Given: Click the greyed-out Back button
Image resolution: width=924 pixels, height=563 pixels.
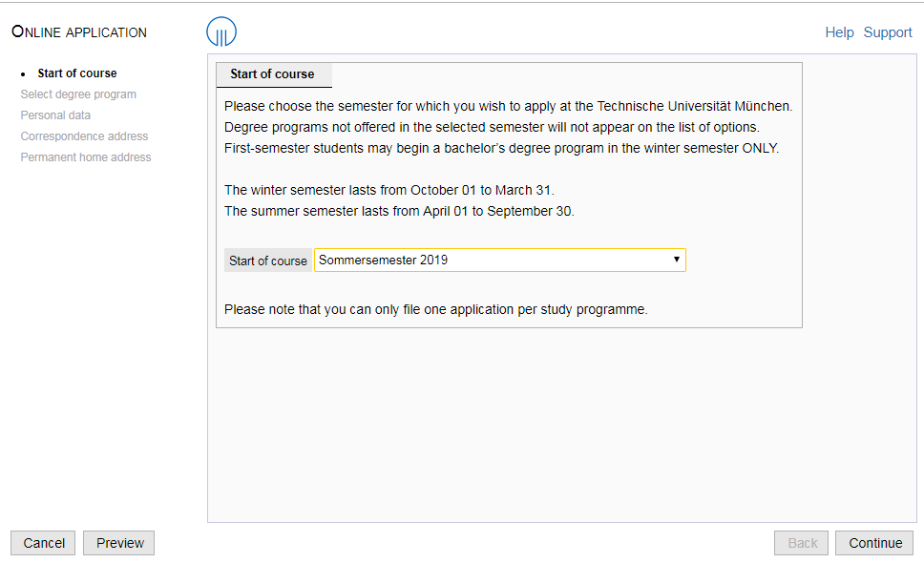Looking at the screenshot, I should (x=802, y=543).
